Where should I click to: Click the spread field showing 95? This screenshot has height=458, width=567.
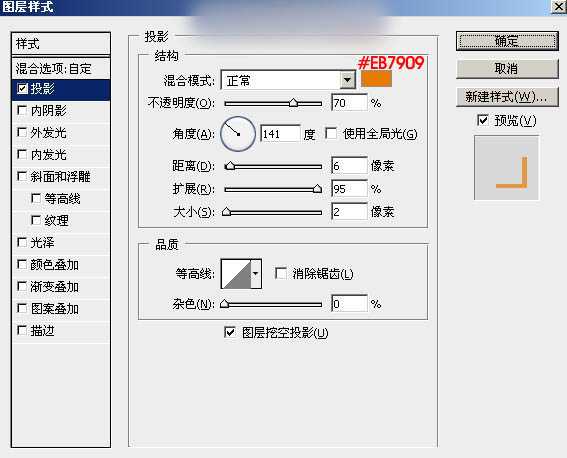coord(349,189)
